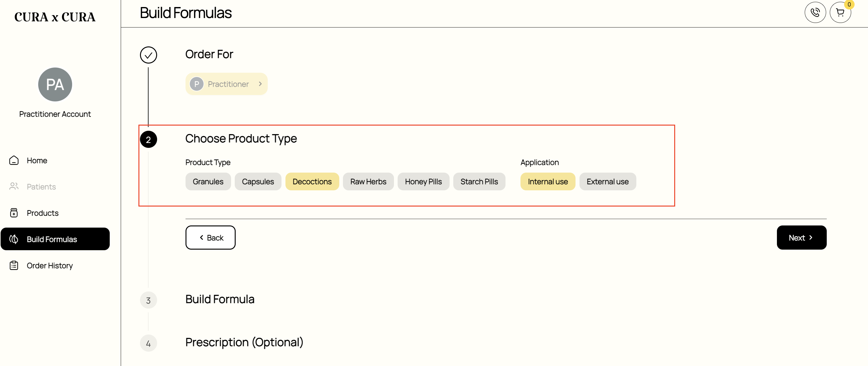Open the shopping cart icon
This screenshot has height=366, width=868.
pyautogui.click(x=840, y=13)
